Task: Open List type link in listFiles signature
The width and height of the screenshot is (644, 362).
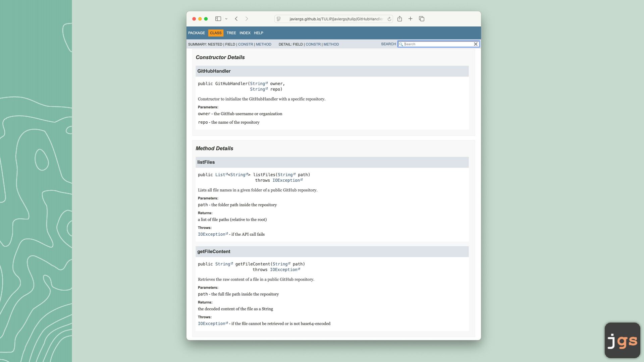Action: [220, 175]
